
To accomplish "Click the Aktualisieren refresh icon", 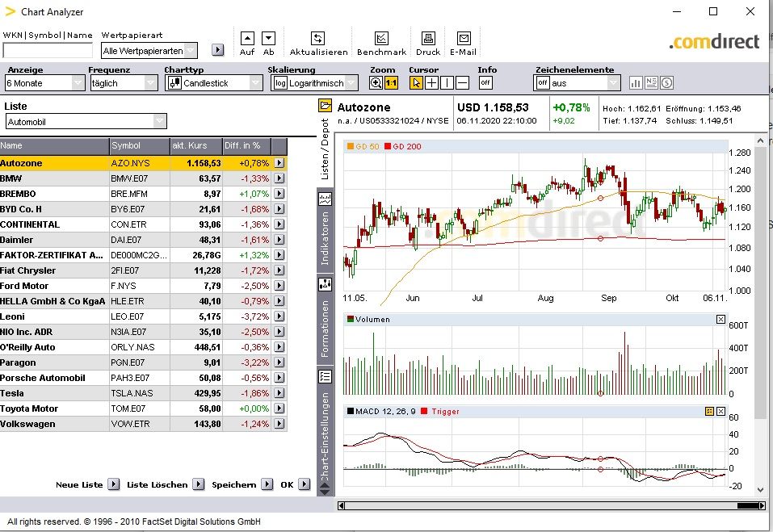I will [x=318, y=39].
